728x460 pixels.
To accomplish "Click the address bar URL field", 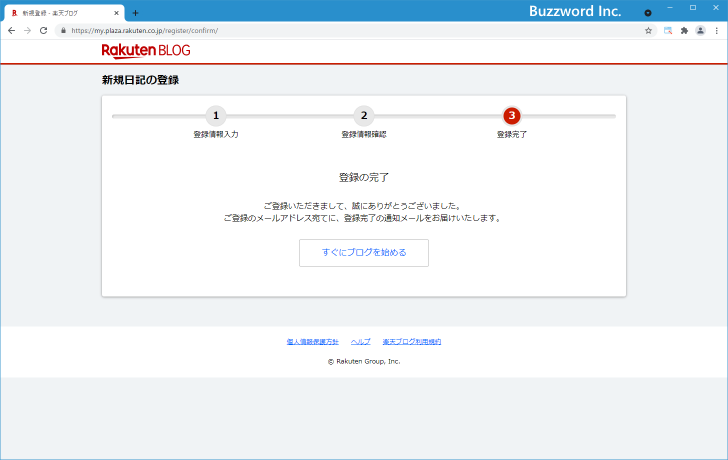I will [355, 31].
